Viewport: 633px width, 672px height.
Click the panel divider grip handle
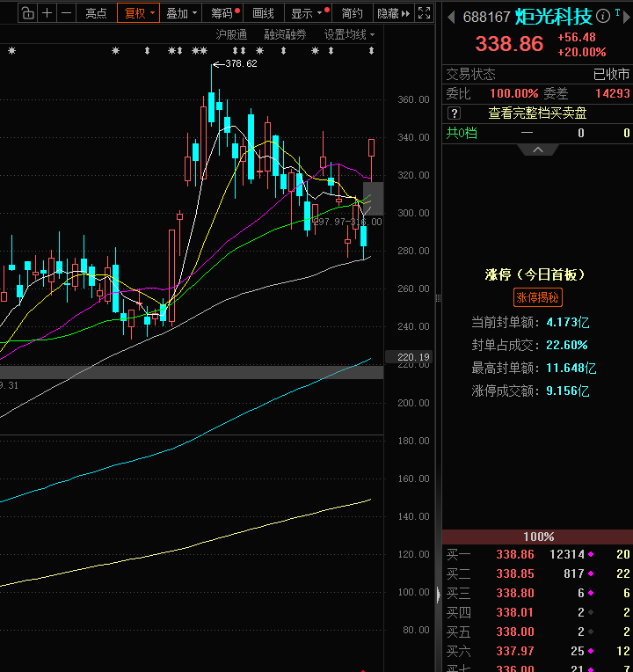[438, 298]
